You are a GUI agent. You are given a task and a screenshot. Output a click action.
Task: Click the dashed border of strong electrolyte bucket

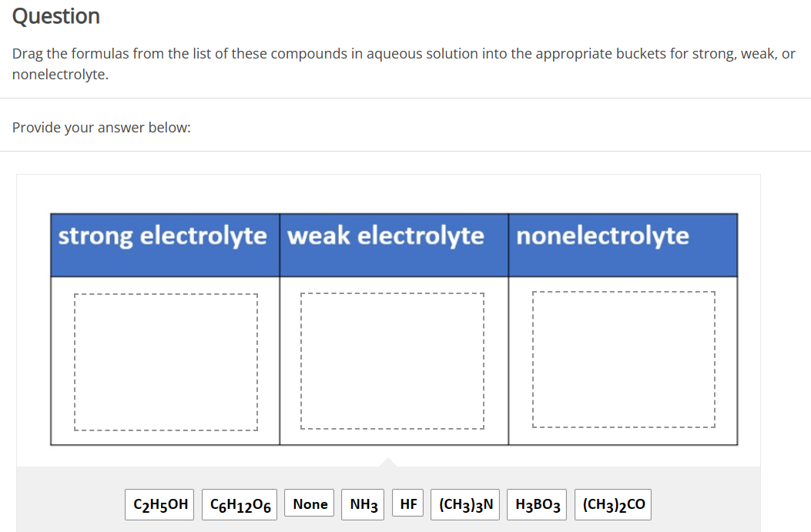(x=164, y=295)
